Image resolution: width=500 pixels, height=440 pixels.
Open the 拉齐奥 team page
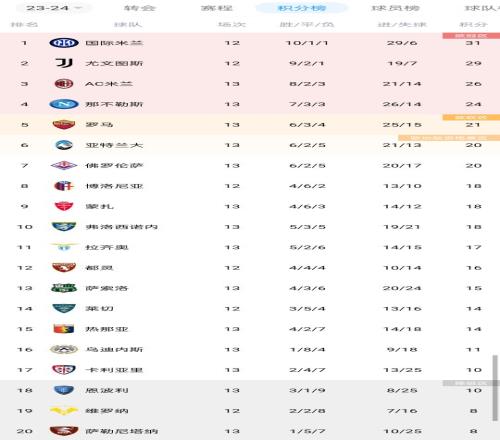tap(107, 247)
